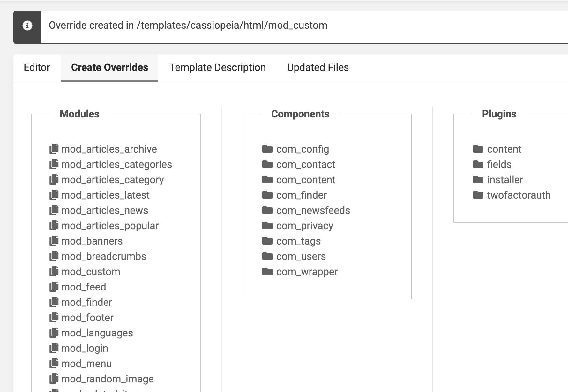Create override for mod_banners
Image resolution: width=568 pixels, height=392 pixels.
coord(92,241)
